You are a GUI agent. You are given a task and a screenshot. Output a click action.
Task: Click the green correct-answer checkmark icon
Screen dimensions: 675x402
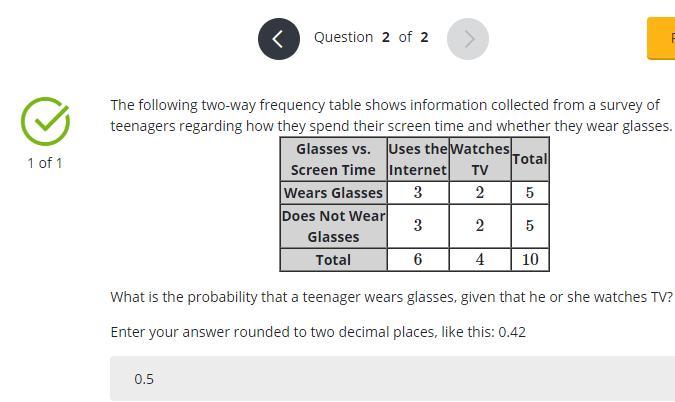[x=45, y=121]
